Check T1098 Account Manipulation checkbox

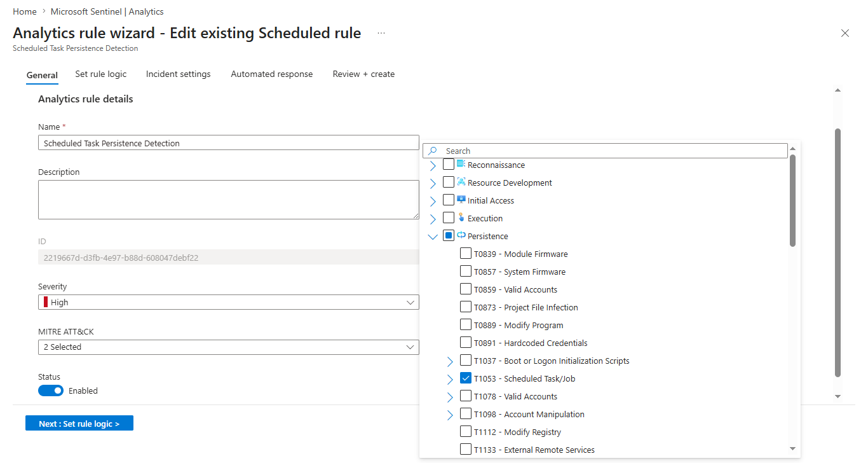click(x=466, y=414)
